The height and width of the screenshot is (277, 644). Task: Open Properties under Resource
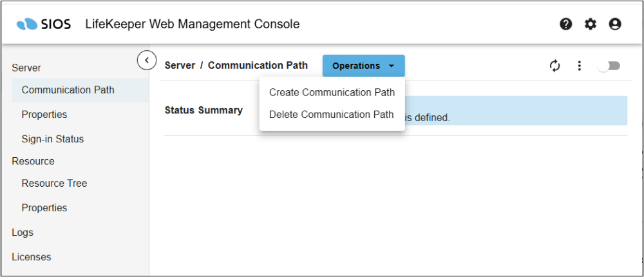click(x=44, y=208)
